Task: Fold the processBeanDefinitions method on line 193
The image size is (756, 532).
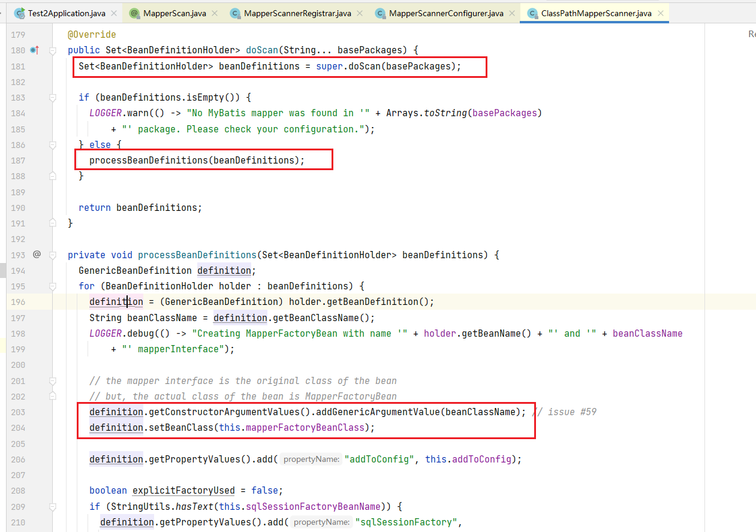Action: (x=53, y=255)
